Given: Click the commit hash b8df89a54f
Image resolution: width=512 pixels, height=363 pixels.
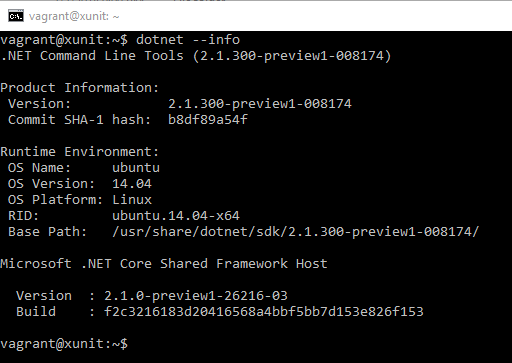Looking at the screenshot, I should coord(208,120).
